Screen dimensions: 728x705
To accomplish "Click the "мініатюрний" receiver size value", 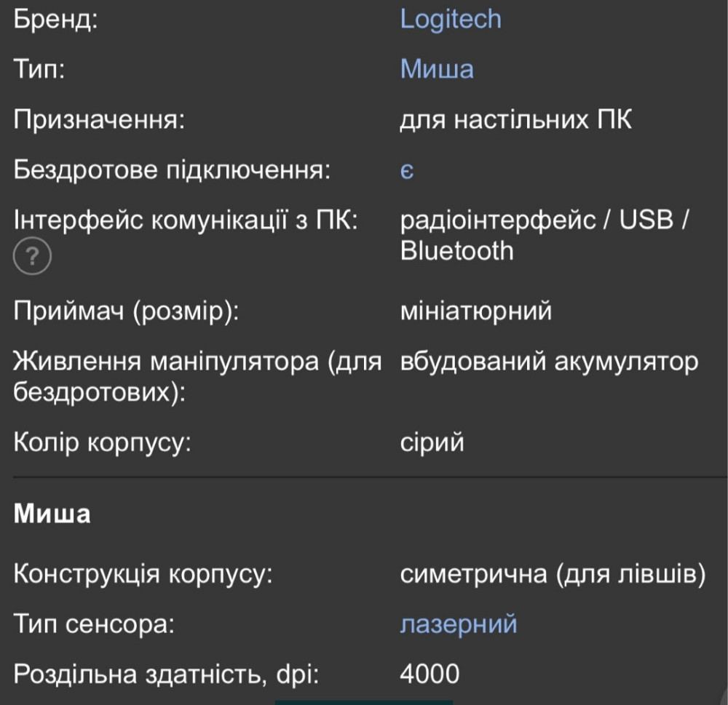I will tap(474, 310).
